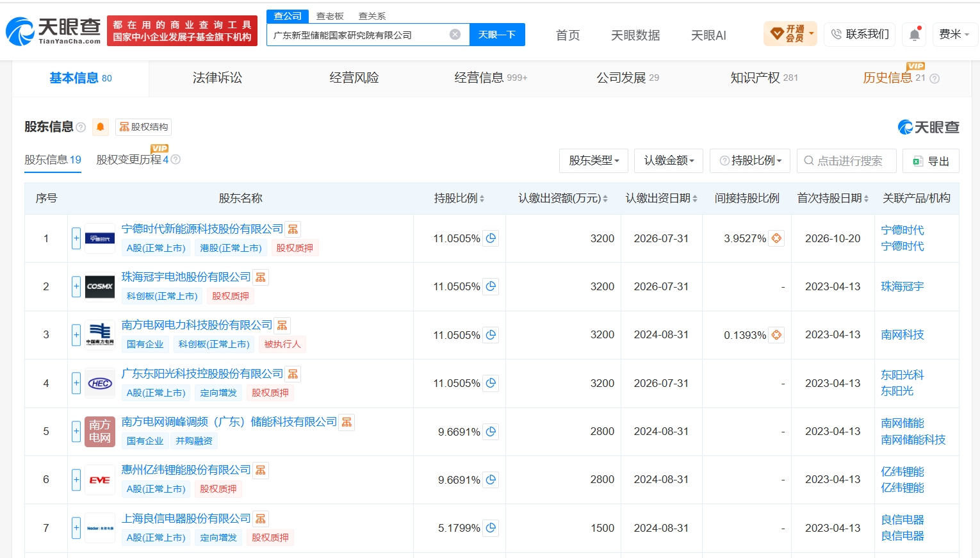Switch to the 法律诉讼 tab
Image resolution: width=980 pixels, height=558 pixels.
(x=217, y=78)
